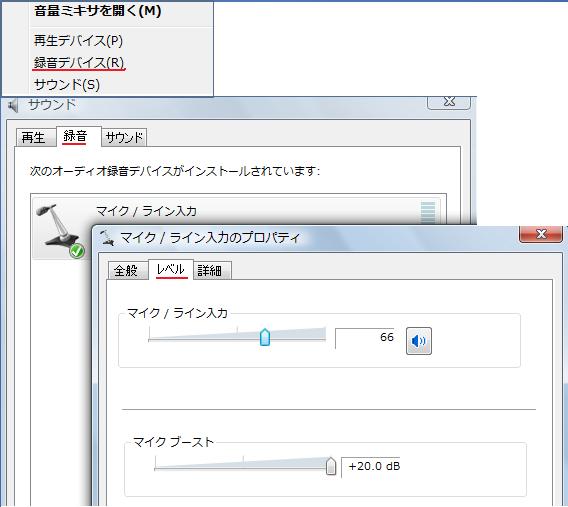This screenshot has width=568, height=507.
Task: Click the level meter bars beside マイク / ライン入力
Action: (428, 213)
